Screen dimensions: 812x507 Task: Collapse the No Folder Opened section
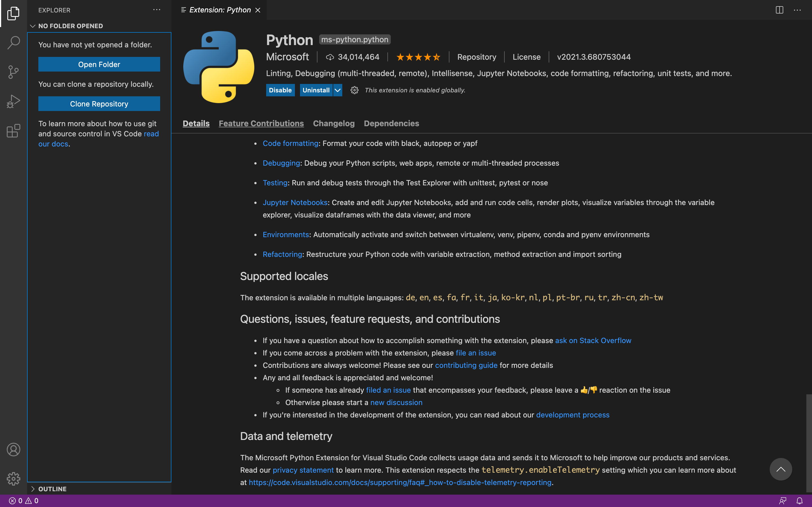[33, 26]
